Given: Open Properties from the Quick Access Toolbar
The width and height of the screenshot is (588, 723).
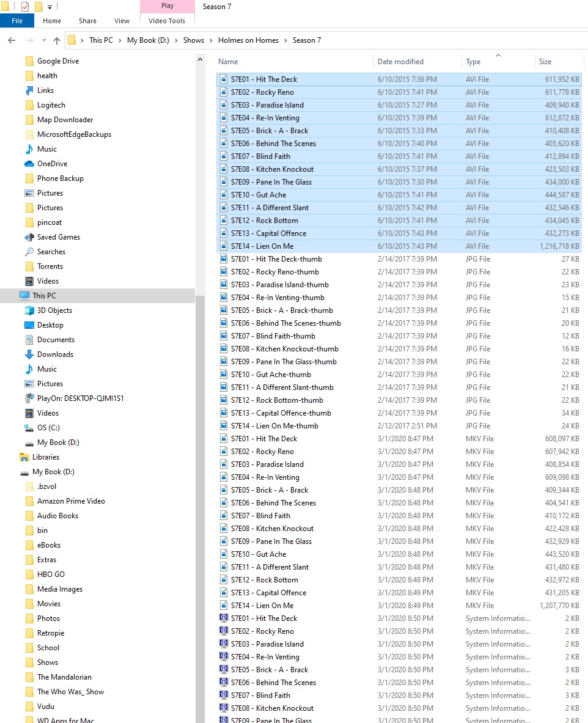Looking at the screenshot, I should [x=25, y=7].
